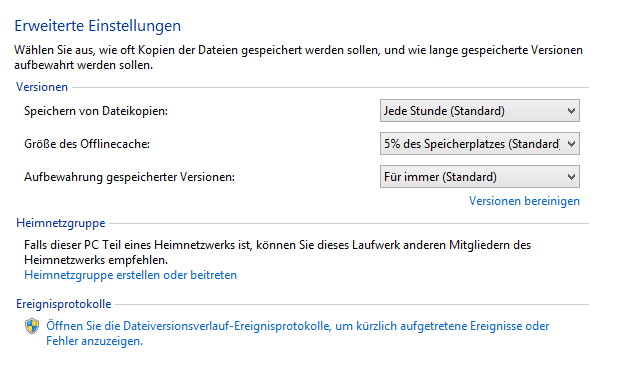Screen dimensions: 638x378
Task: Open the 'Jede Stunde (Standard)' combo box
Action: tap(480, 111)
